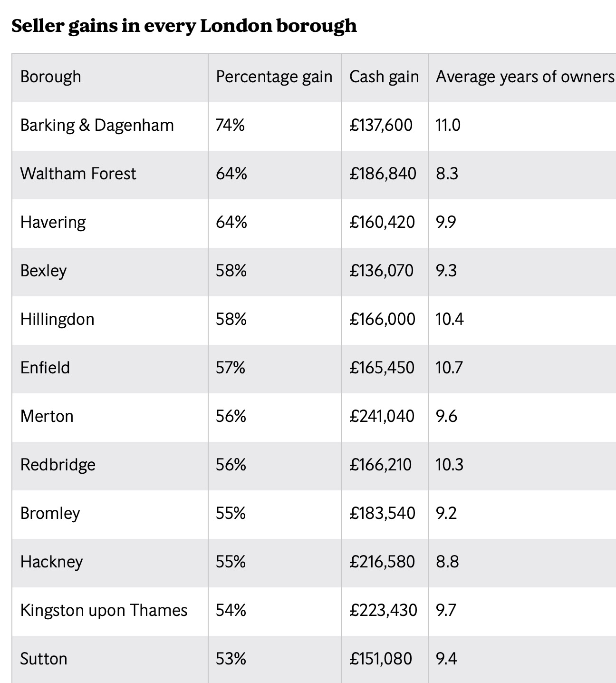Select the Kingston upon Thames cell

pos(104,611)
